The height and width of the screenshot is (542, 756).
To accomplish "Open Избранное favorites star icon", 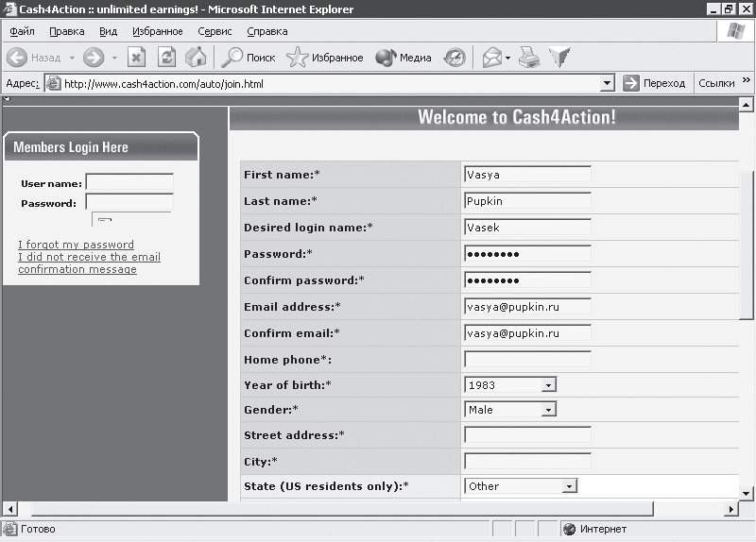I will click(297, 58).
